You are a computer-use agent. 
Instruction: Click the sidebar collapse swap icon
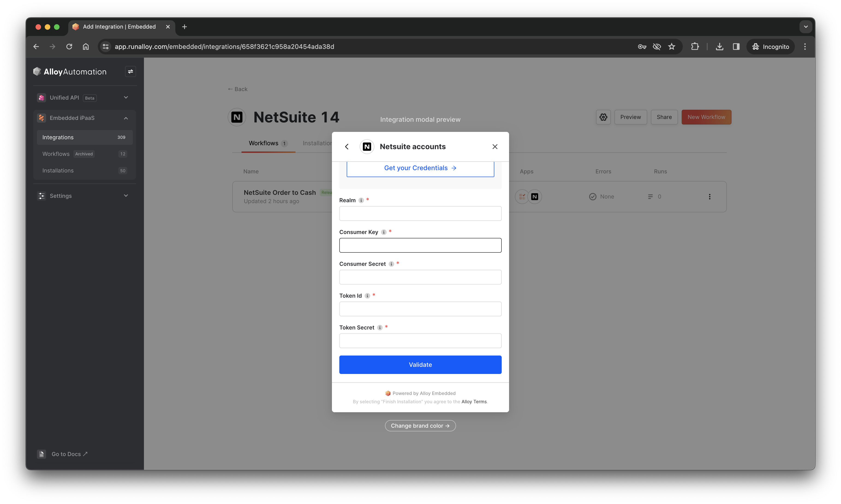pos(131,72)
